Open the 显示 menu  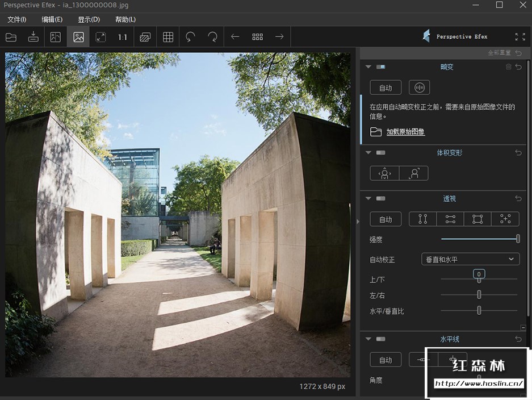89,20
